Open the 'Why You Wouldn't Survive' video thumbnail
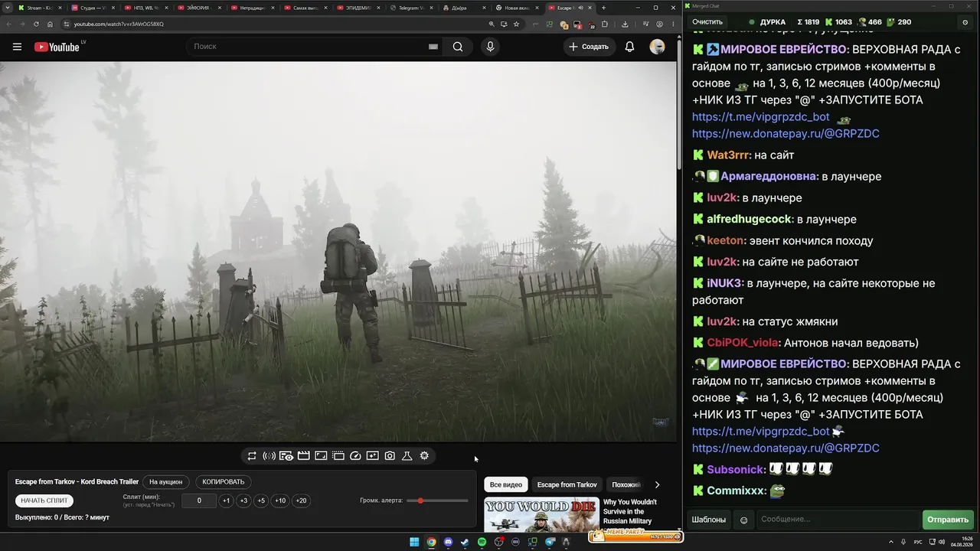This screenshot has height=551, width=980. coord(541,514)
